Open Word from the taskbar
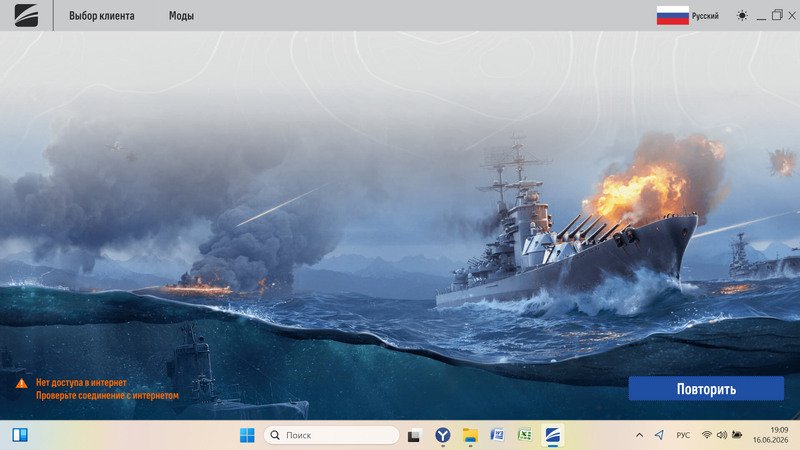 coord(497,435)
